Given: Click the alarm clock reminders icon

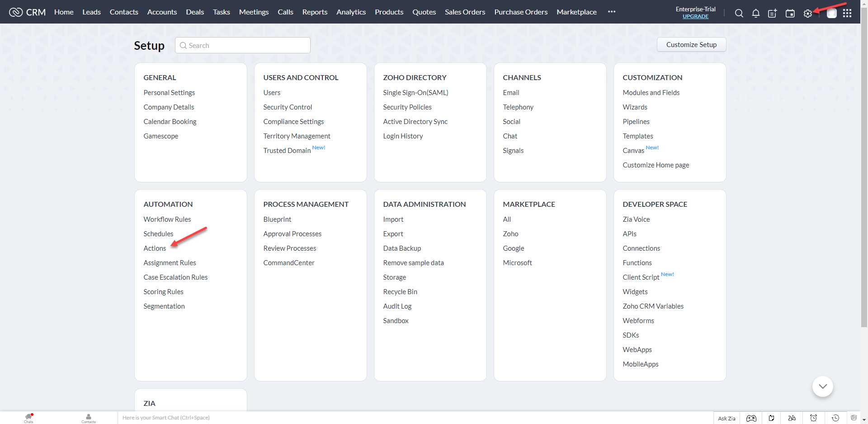Looking at the screenshot, I should point(813,418).
